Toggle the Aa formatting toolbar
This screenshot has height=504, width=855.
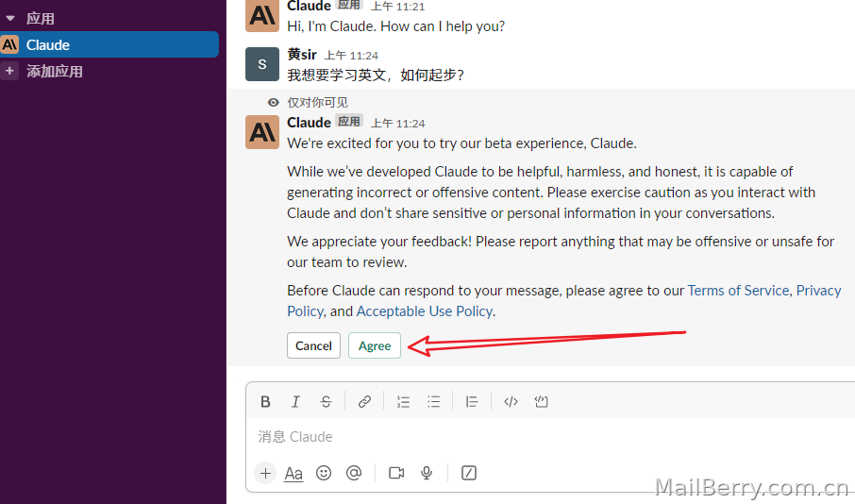point(293,474)
